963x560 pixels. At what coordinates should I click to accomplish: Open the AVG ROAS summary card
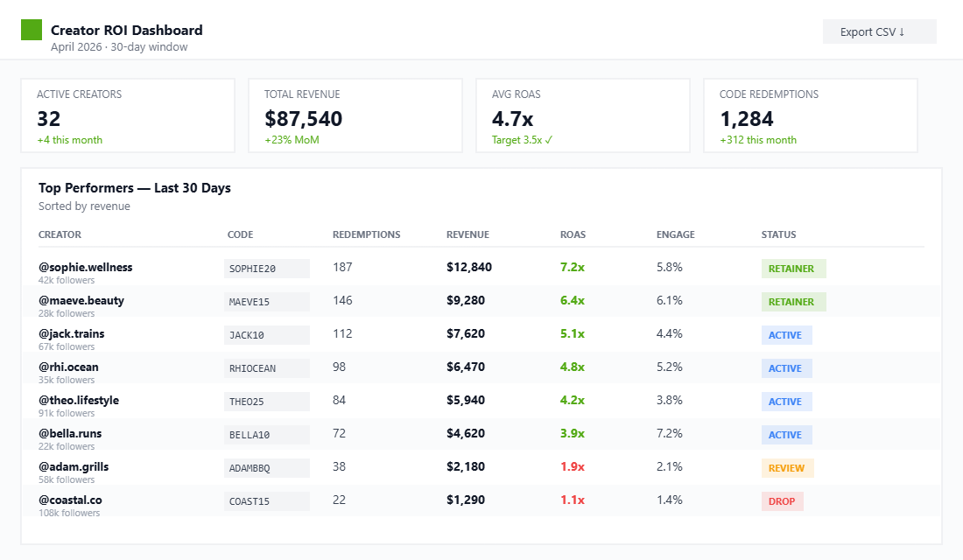(583, 115)
